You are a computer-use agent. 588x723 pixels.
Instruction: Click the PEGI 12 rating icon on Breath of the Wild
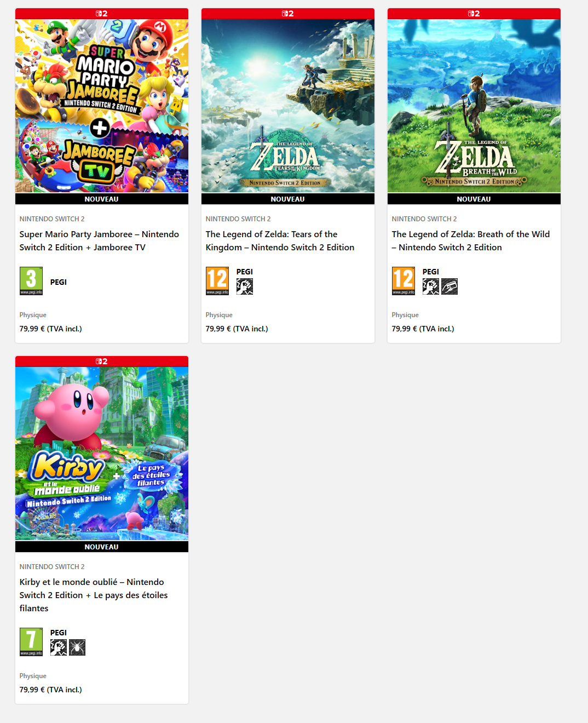(x=403, y=281)
